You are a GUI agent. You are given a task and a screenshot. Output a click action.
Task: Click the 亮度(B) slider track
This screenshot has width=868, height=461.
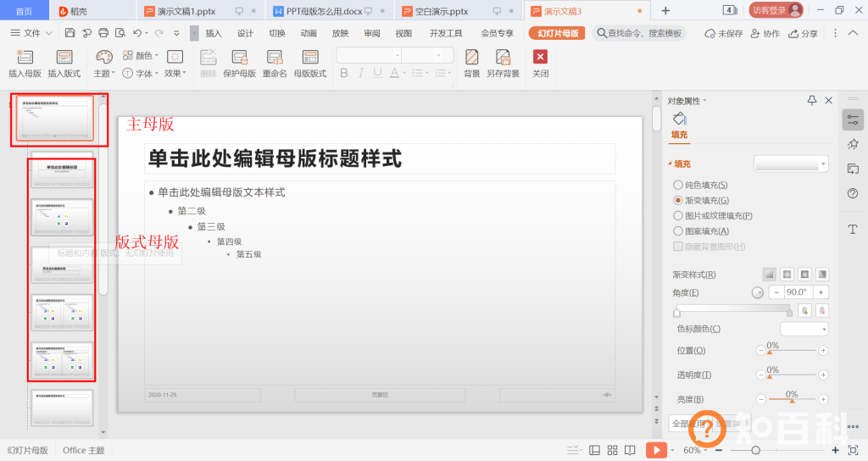[792, 399]
